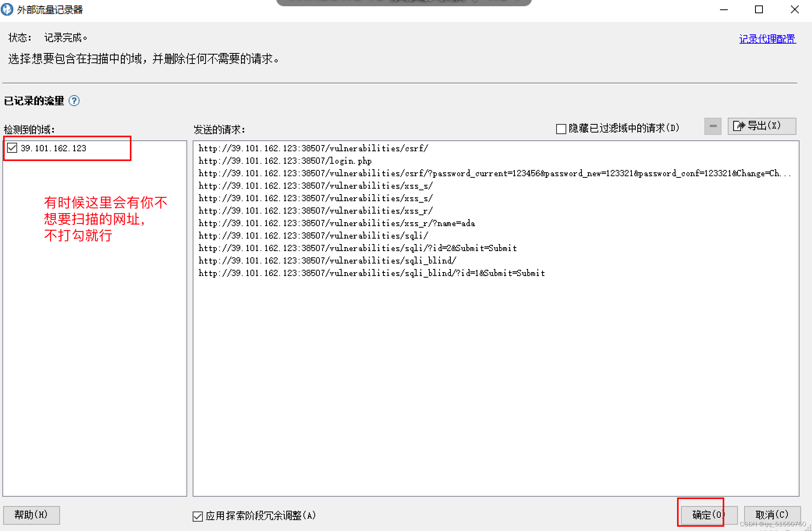
Task: Minimize the 外部流量记录器 window
Action: tap(724, 9)
